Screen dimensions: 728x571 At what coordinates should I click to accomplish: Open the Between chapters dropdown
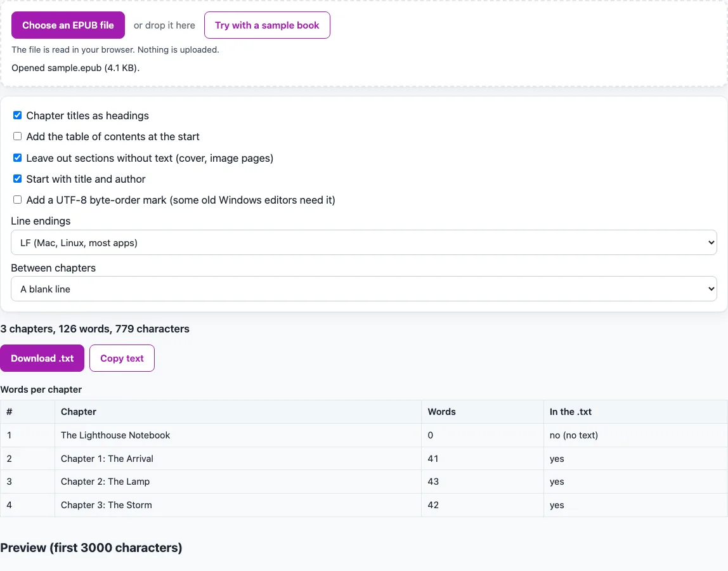pyautogui.click(x=364, y=289)
